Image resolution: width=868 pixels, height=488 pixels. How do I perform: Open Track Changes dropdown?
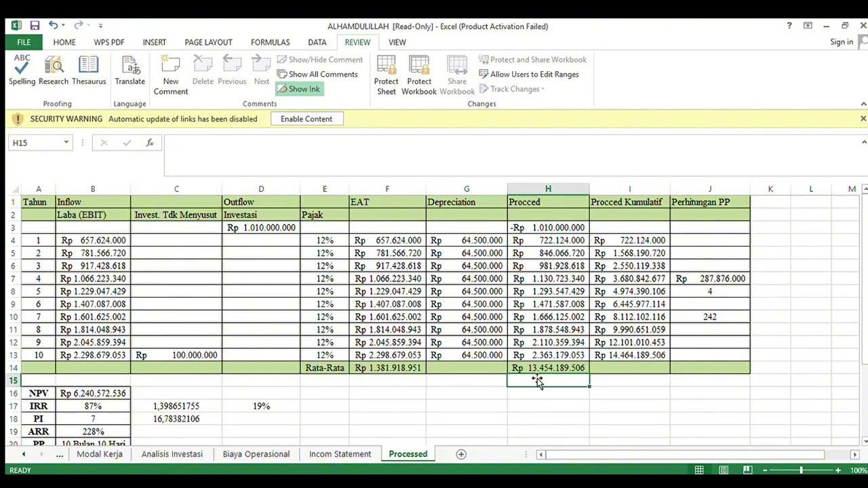512,89
